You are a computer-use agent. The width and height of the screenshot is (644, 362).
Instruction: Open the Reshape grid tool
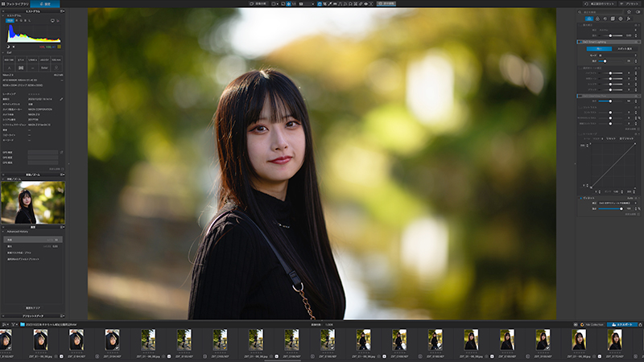tap(355, 4)
